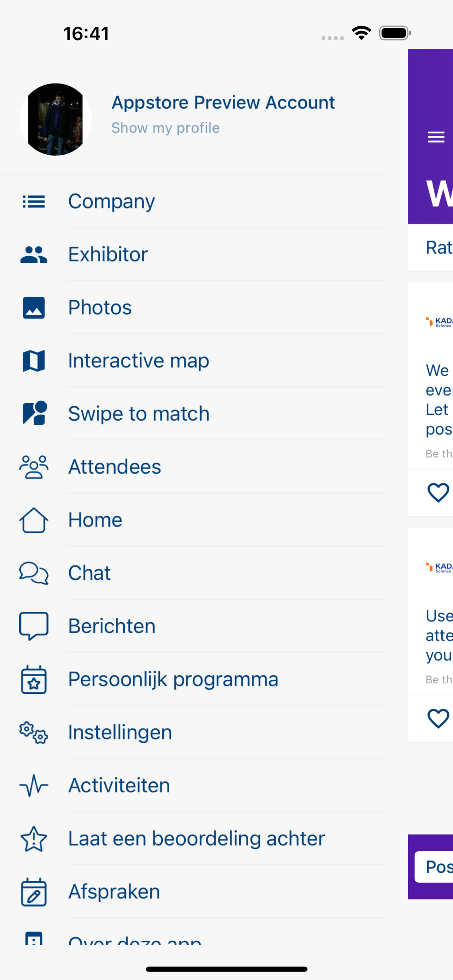
Task: Tap the Activiteiten pulse icon
Action: (x=34, y=786)
